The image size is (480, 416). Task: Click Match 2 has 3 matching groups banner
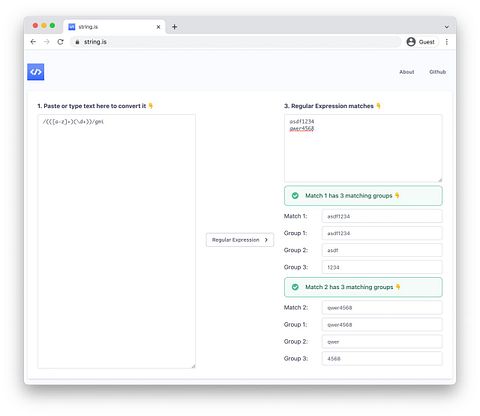tap(363, 287)
